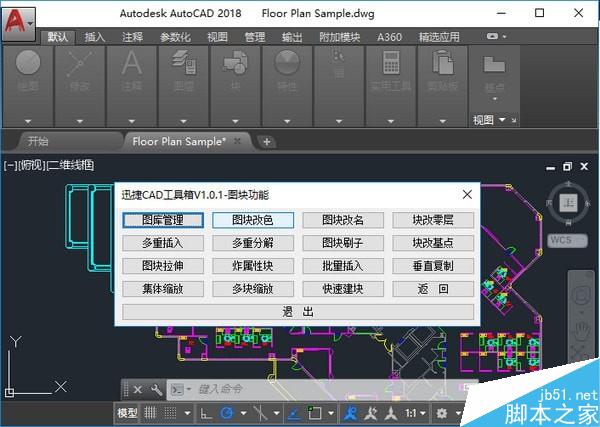This screenshot has height=427, width=600.
Task: Open the 实用工具 calculator panel icon
Action: [391, 62]
